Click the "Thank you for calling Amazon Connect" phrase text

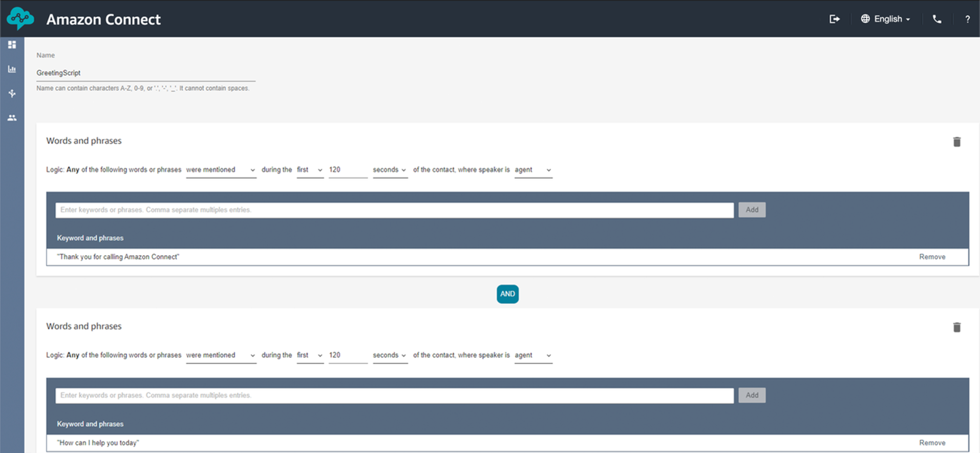click(x=118, y=257)
